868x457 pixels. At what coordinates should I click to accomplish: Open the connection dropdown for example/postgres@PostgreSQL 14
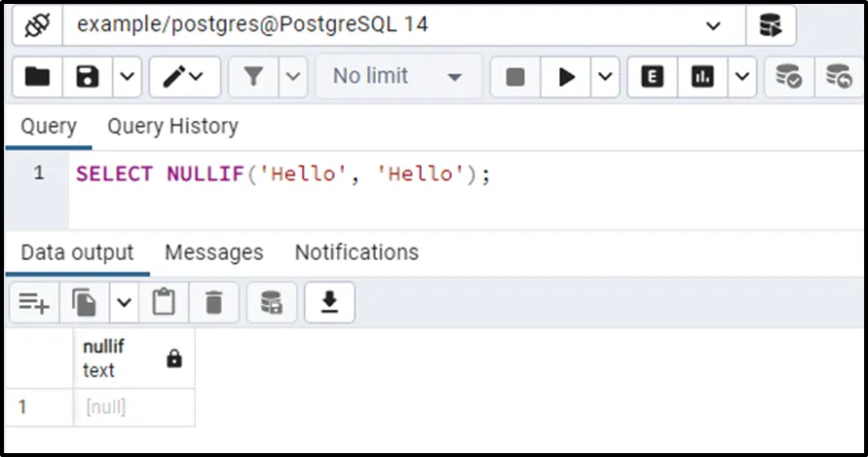click(713, 26)
